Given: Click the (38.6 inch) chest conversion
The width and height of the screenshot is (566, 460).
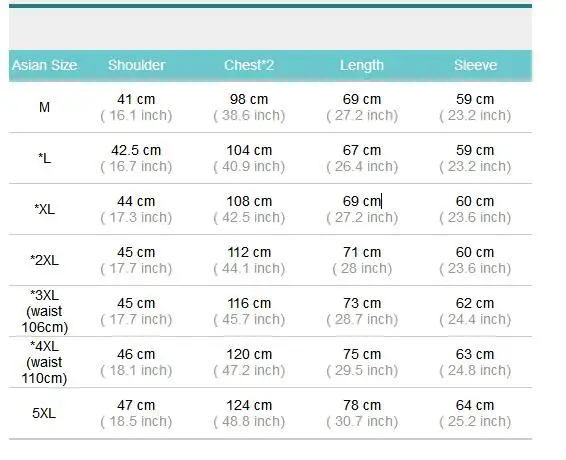Looking at the screenshot, I should 249,116.
